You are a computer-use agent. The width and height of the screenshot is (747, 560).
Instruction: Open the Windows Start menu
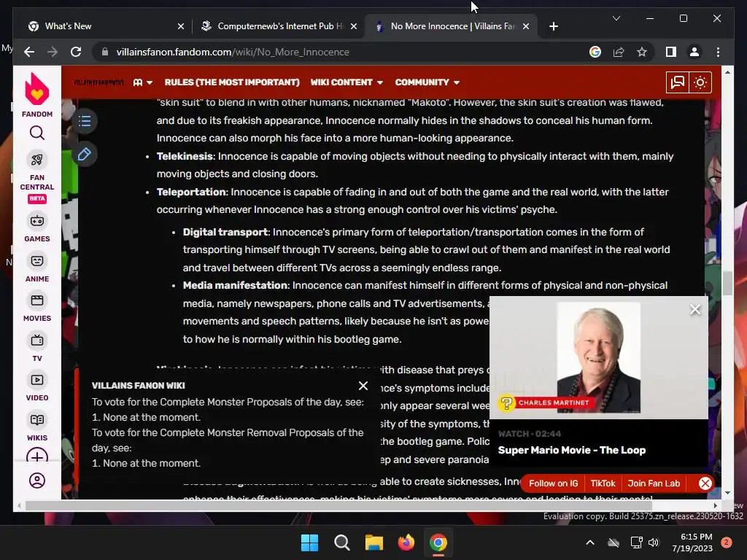309,542
